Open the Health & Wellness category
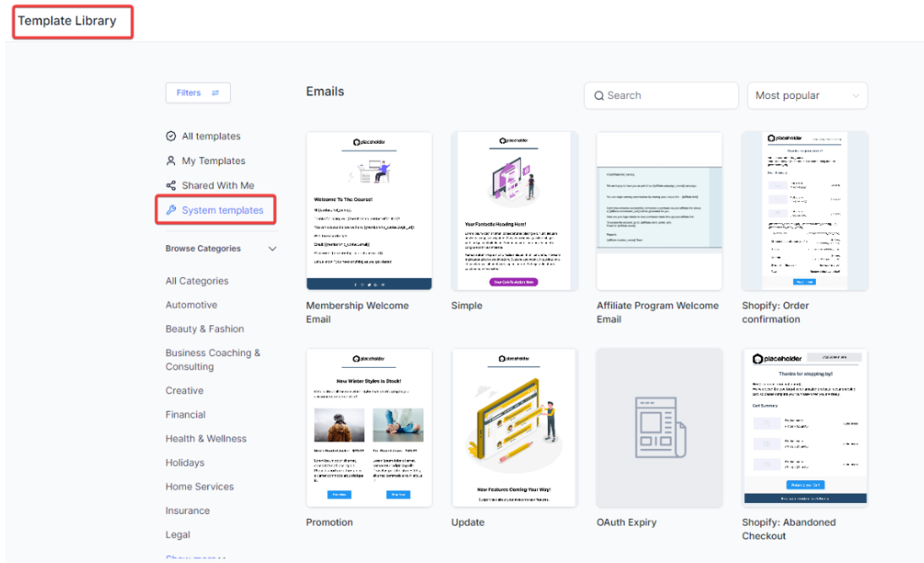This screenshot has width=924, height=563. (205, 439)
